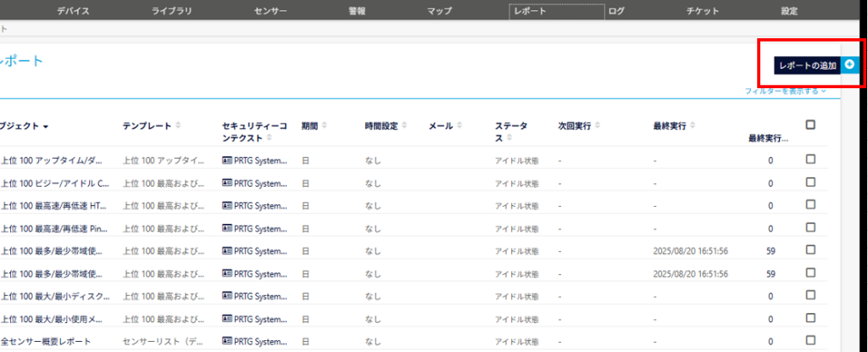Click 期間 value 日 in 全センサー概要レポート row
Viewport: 868px width, 352px height.
tap(305, 342)
